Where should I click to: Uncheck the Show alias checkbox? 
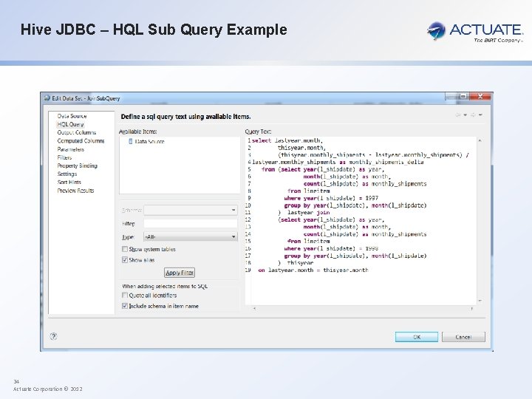[x=125, y=260]
